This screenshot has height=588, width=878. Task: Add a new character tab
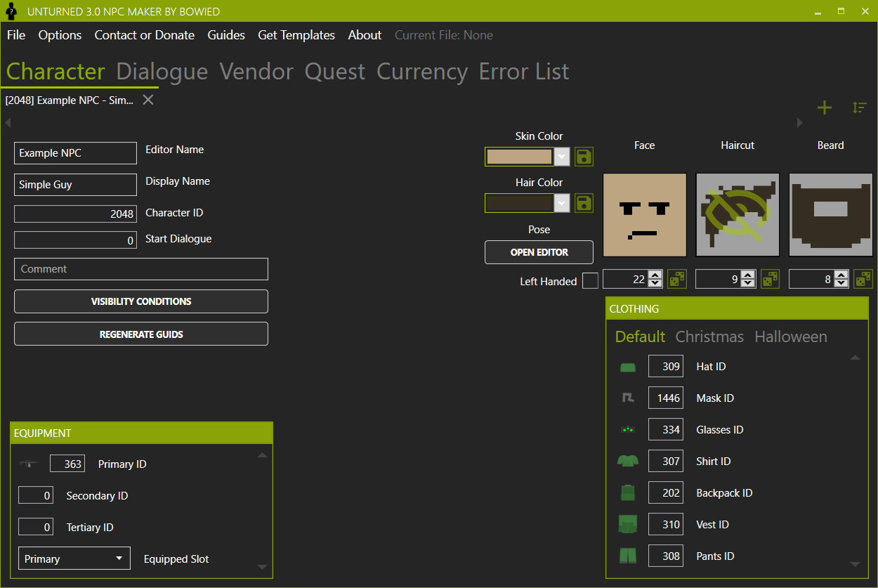tap(824, 107)
